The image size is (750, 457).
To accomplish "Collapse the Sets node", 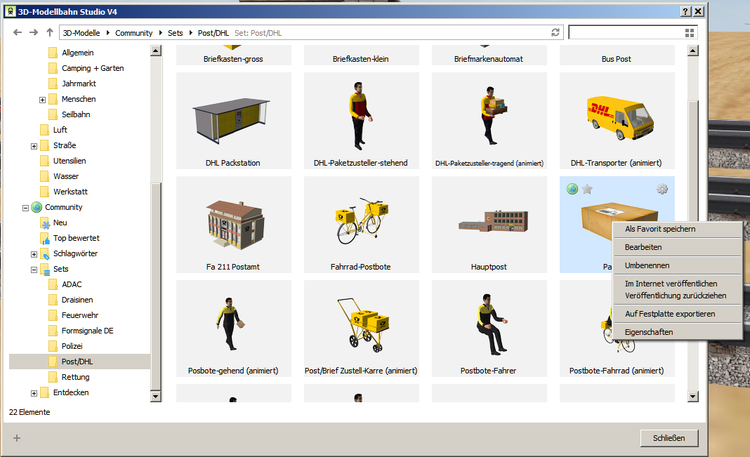I will coord(34,269).
